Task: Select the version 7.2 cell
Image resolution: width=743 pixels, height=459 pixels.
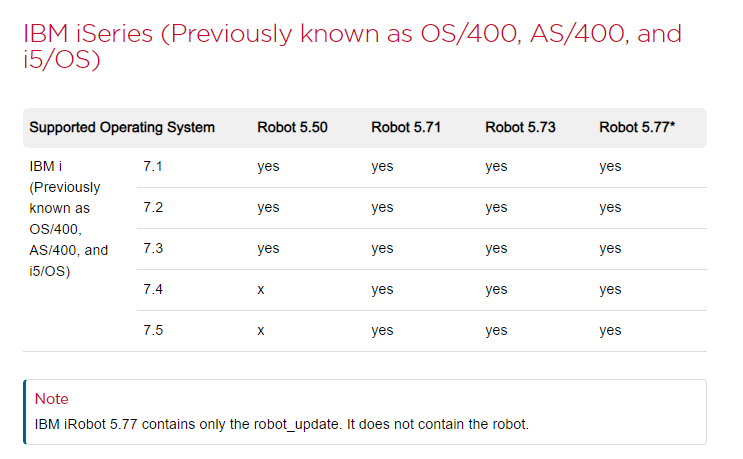Action: [x=153, y=207]
